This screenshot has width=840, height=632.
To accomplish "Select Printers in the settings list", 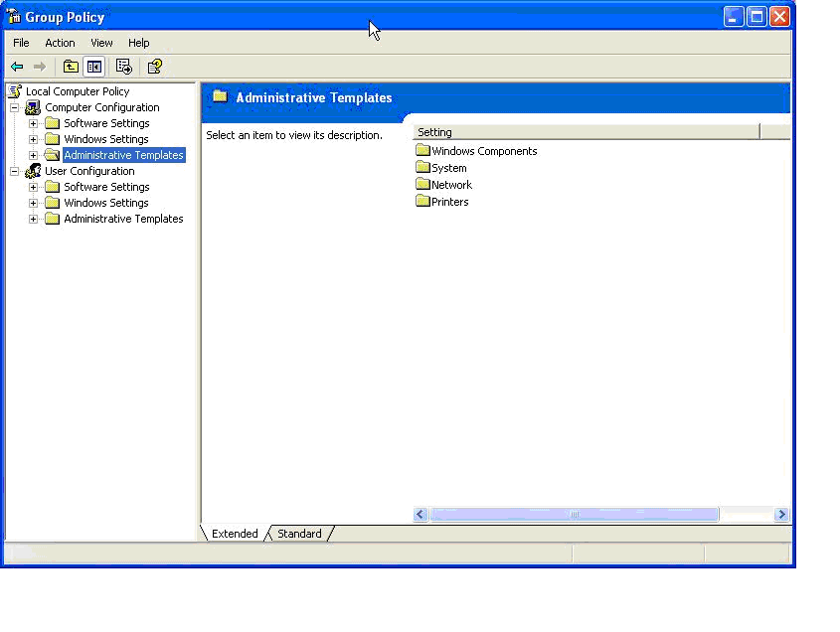I will point(450,202).
